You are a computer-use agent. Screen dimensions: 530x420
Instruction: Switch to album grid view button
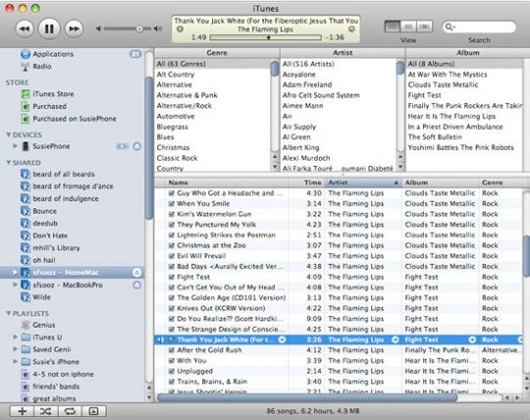tap(408, 26)
